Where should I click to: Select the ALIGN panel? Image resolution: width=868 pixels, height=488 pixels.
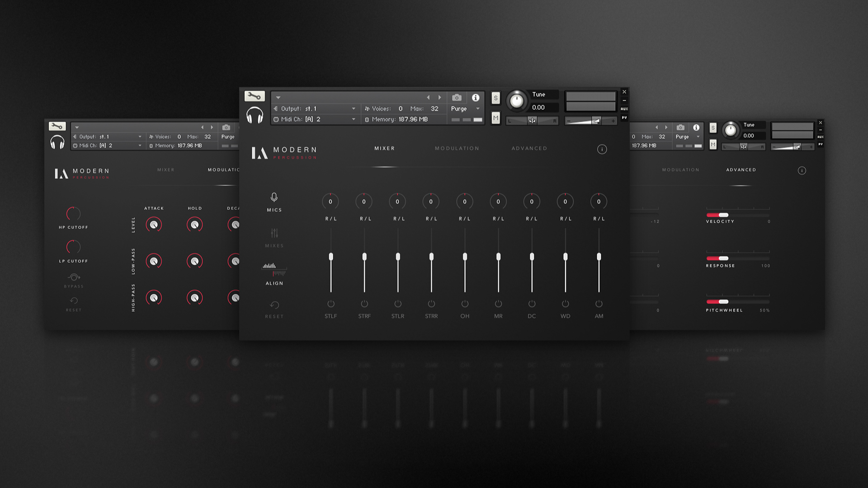[x=274, y=275]
